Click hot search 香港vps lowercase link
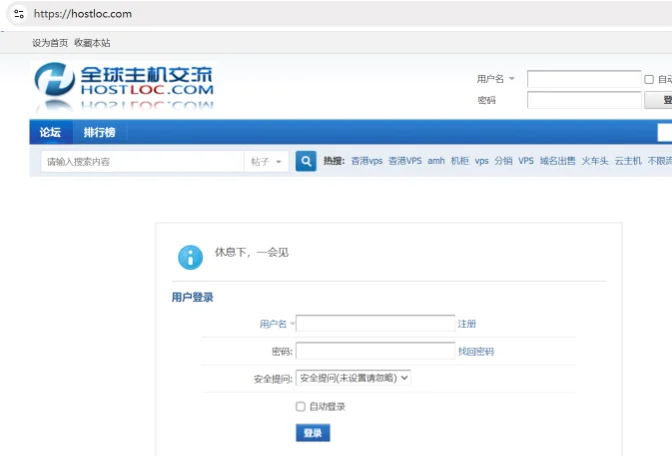 (367, 161)
